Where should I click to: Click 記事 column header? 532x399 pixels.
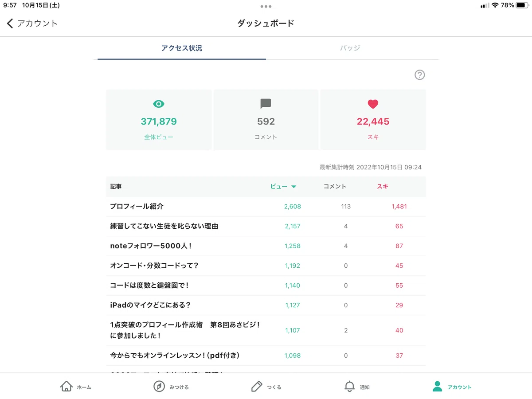[116, 187]
